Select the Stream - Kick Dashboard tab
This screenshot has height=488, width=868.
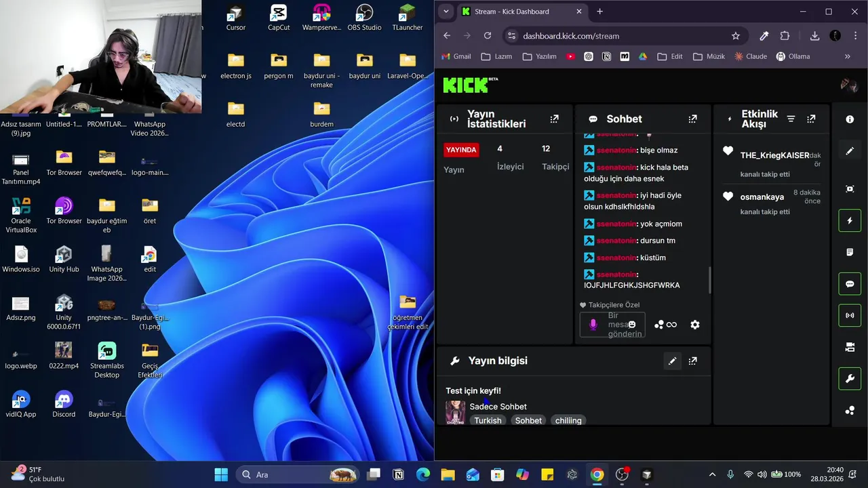(521, 12)
